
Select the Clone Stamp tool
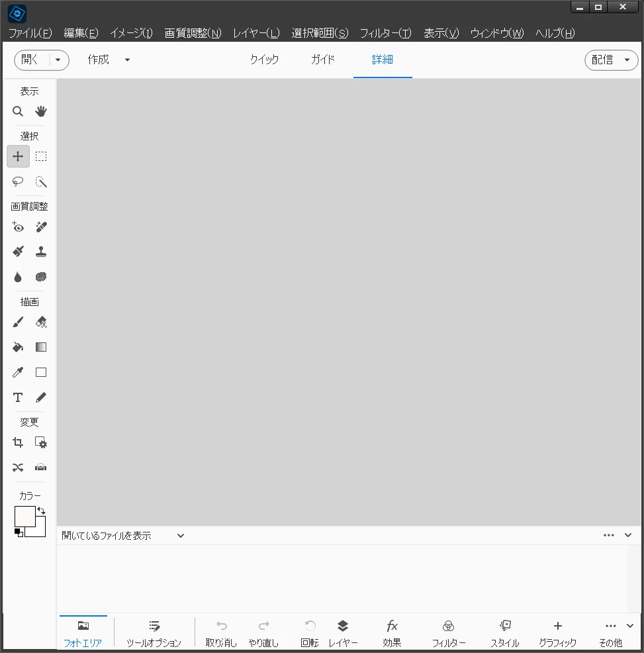pos(41,252)
